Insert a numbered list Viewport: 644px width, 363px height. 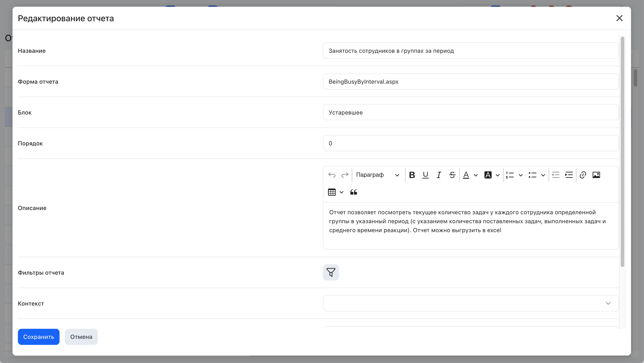[x=510, y=175]
